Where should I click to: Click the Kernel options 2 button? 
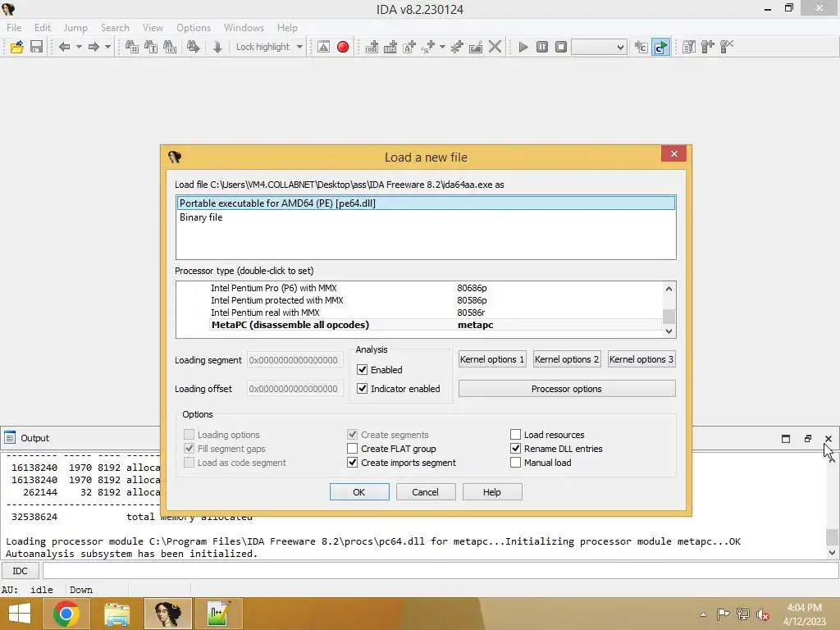coord(567,359)
